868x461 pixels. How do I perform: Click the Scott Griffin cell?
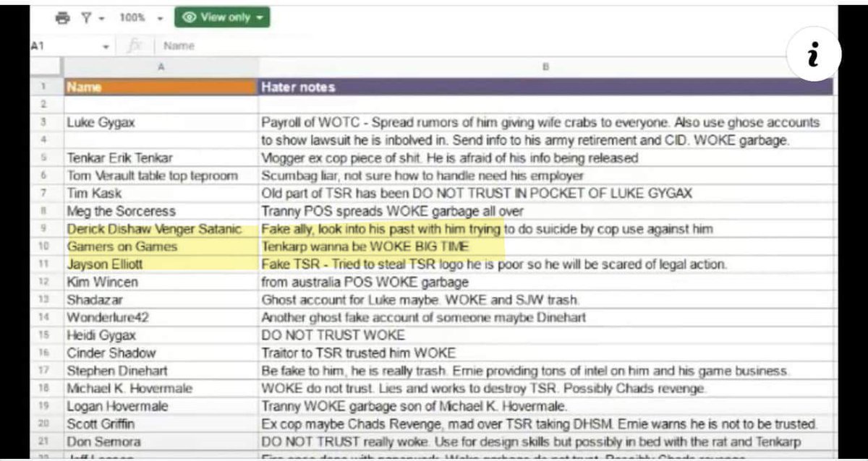tap(161, 423)
